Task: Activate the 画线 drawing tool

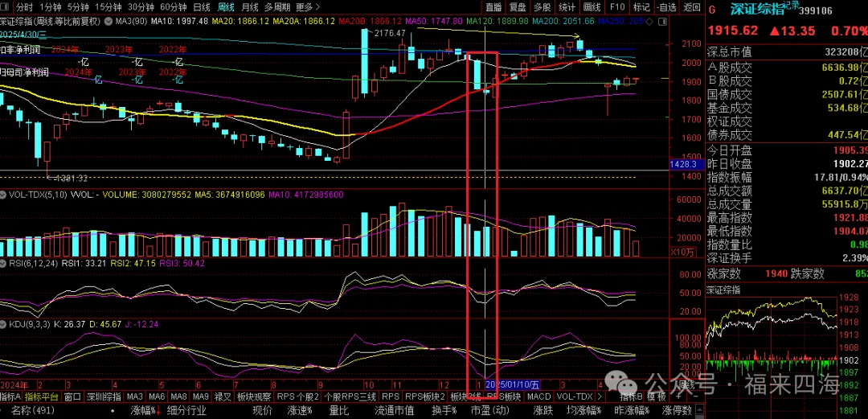Action: 592,8
